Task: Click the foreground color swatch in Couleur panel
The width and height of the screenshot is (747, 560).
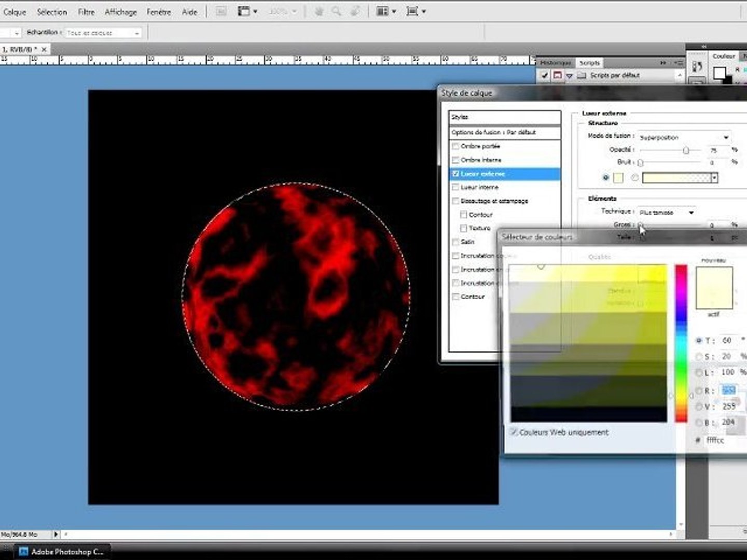Action: click(x=719, y=73)
